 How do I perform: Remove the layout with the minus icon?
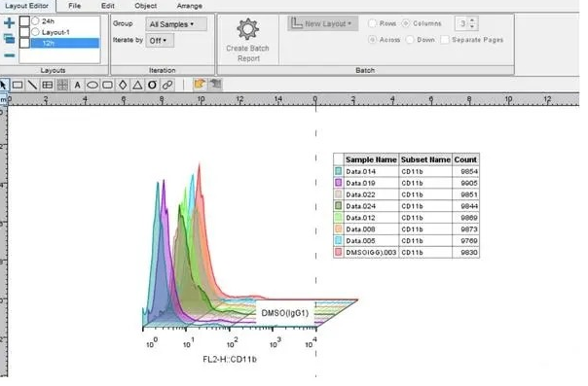point(9,55)
